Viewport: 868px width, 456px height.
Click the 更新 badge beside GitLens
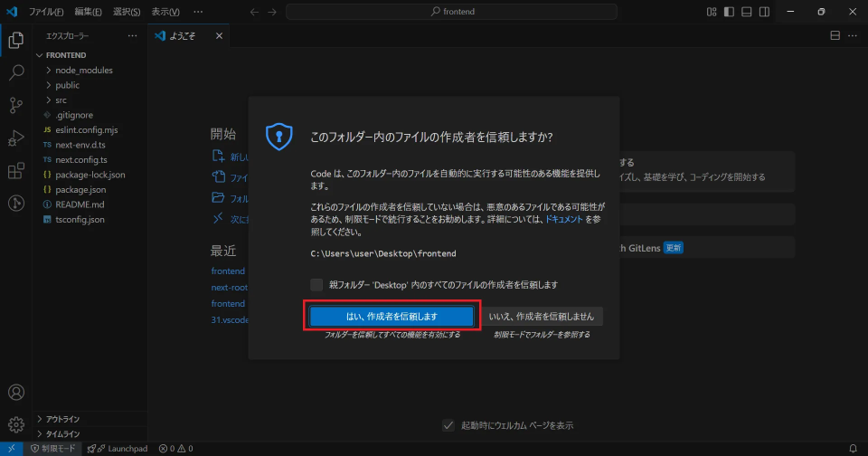click(x=673, y=248)
